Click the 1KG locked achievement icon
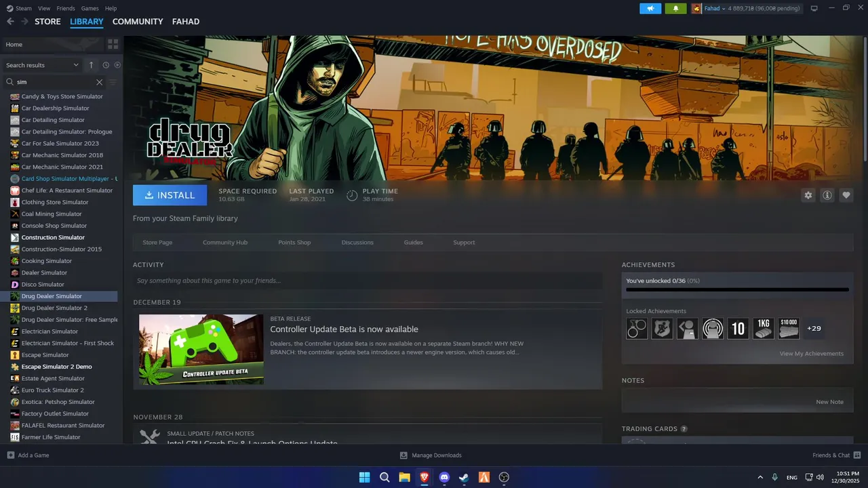Image resolution: width=868 pixels, height=488 pixels. pyautogui.click(x=764, y=329)
